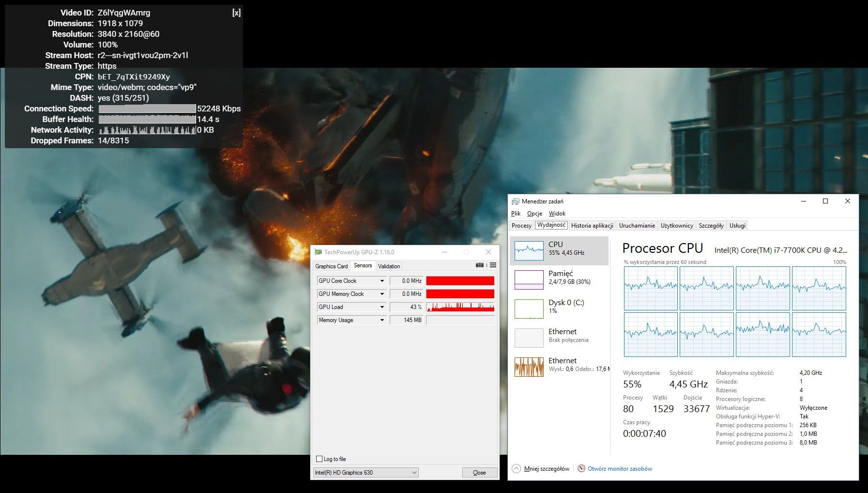Click the Network Activity graph in stats overlay
Image resolution: width=868 pixels, height=493 pixels.
[147, 130]
